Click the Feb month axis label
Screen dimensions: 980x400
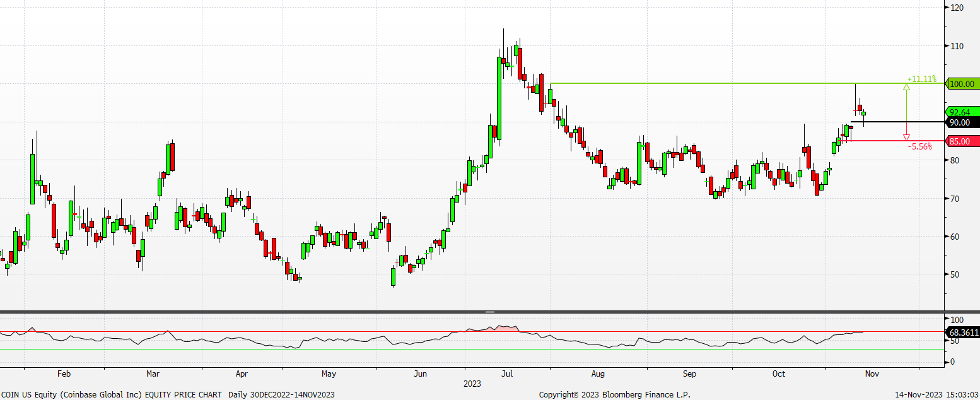[63, 374]
